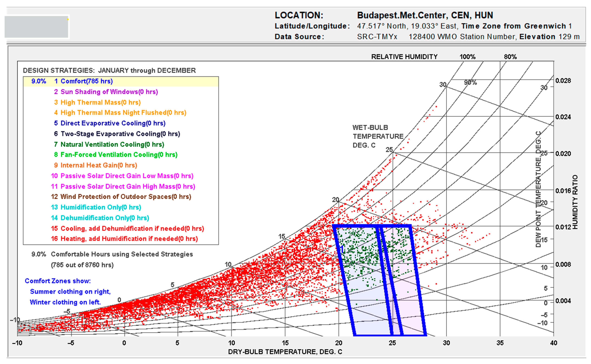Enable Dehumidification Only strategy
Viewport: 591px width, 364px height.
pos(105,218)
